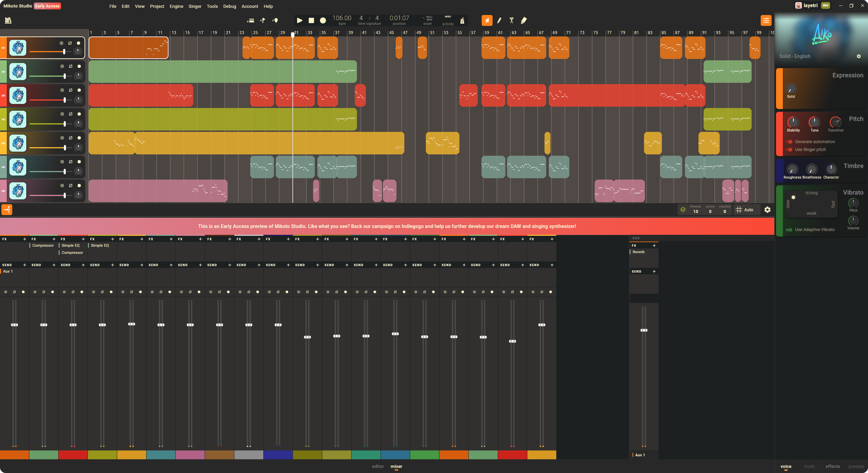Click the Aux 1 channel fader handle
The height and width of the screenshot is (473, 868).
coord(644,330)
